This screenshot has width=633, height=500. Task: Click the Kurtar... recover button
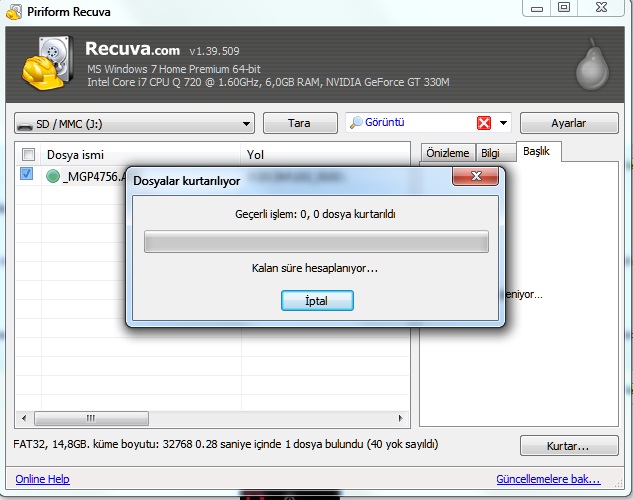point(569,446)
